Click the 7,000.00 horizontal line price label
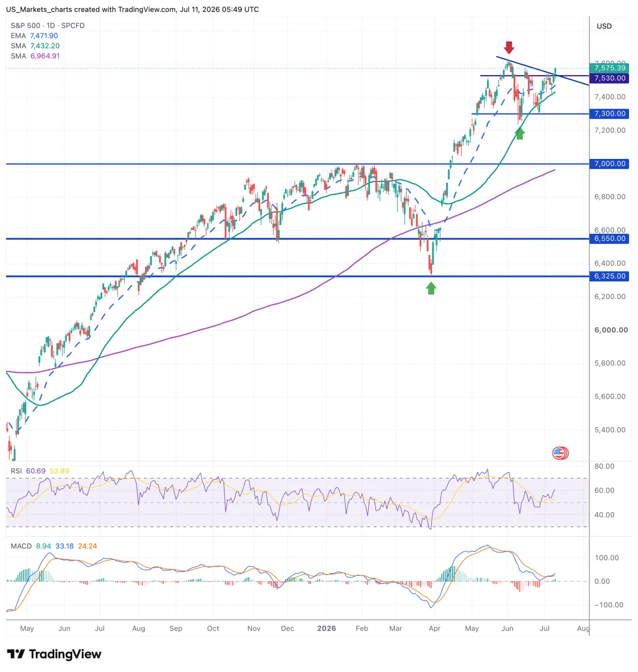638x672 pixels. click(x=609, y=164)
